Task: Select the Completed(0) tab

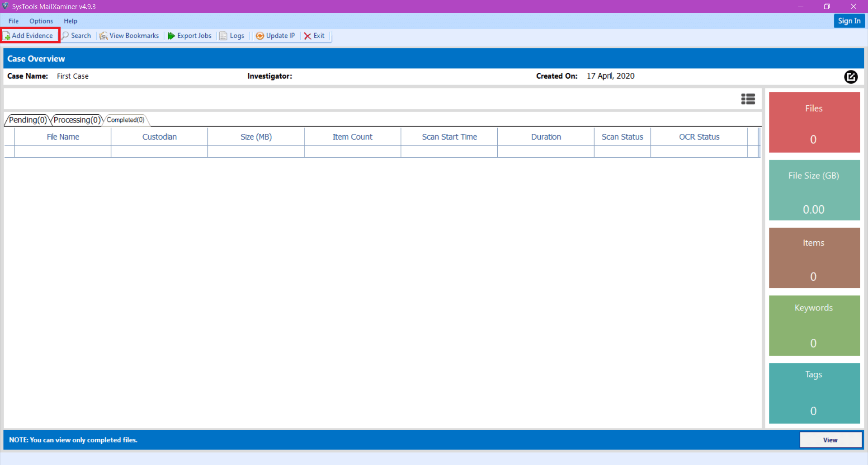Action: [x=125, y=120]
